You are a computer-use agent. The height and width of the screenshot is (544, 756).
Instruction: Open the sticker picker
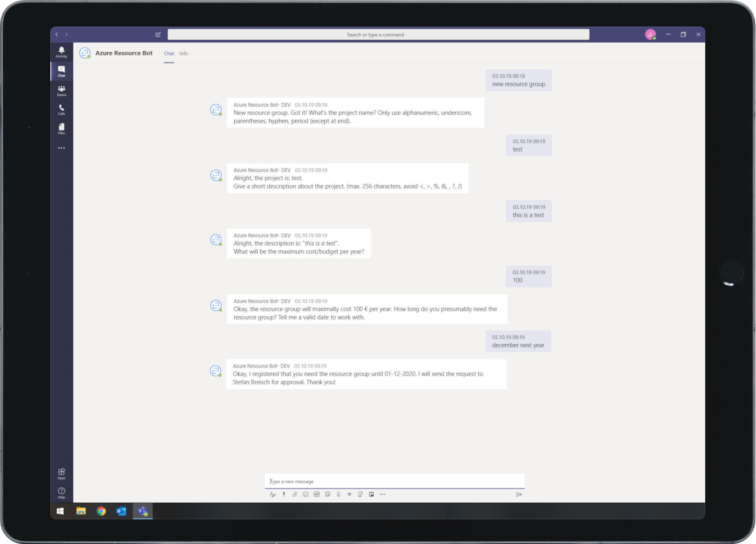(x=328, y=494)
